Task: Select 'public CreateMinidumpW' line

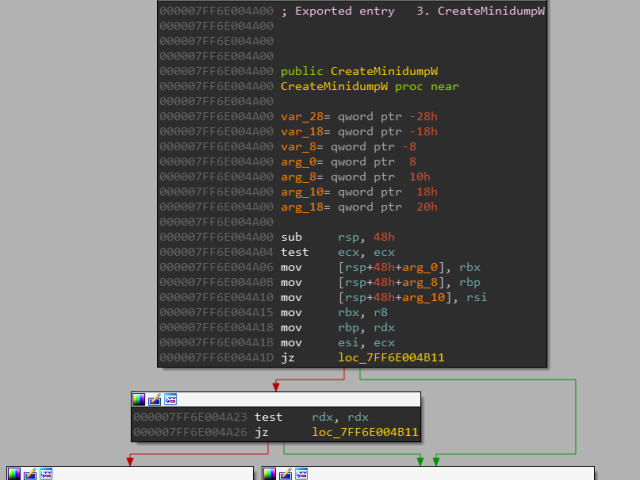Action: [359, 71]
